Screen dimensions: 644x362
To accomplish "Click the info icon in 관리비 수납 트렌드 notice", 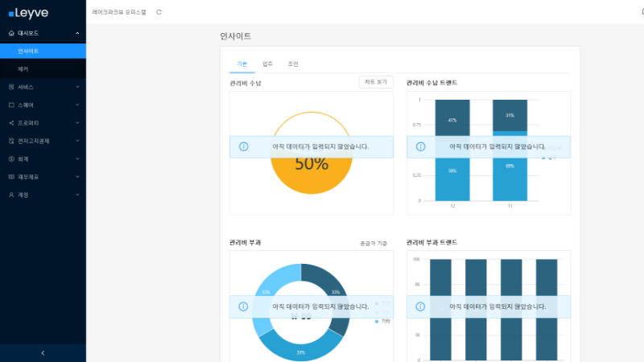I will coord(420,146).
